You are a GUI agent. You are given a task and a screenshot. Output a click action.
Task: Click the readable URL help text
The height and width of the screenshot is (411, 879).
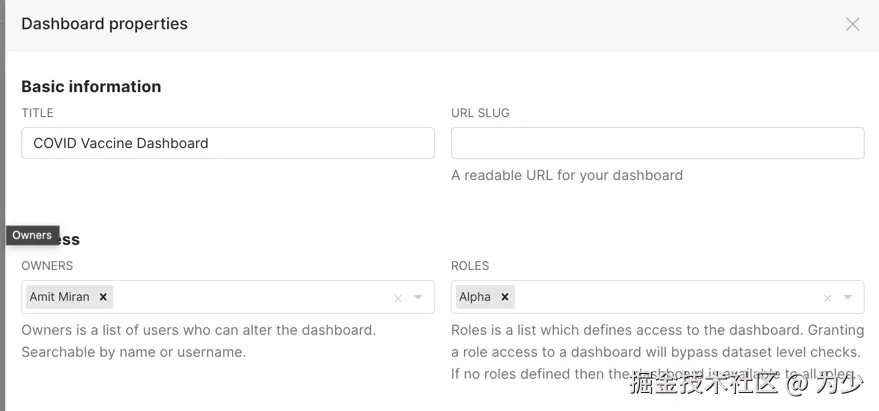566,175
